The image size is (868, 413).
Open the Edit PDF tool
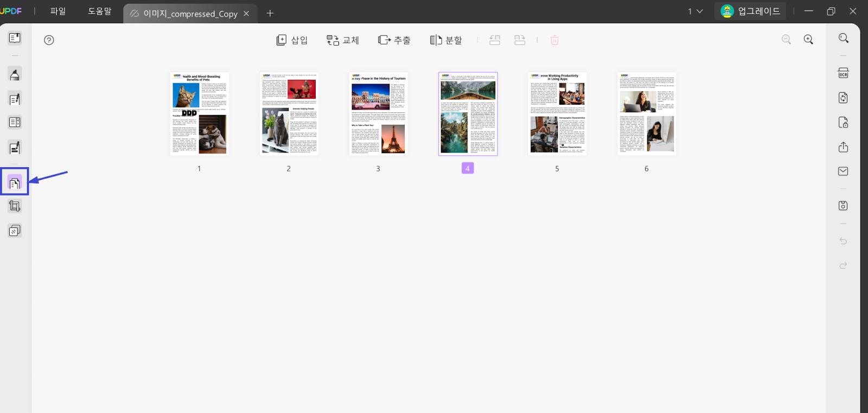tap(15, 99)
